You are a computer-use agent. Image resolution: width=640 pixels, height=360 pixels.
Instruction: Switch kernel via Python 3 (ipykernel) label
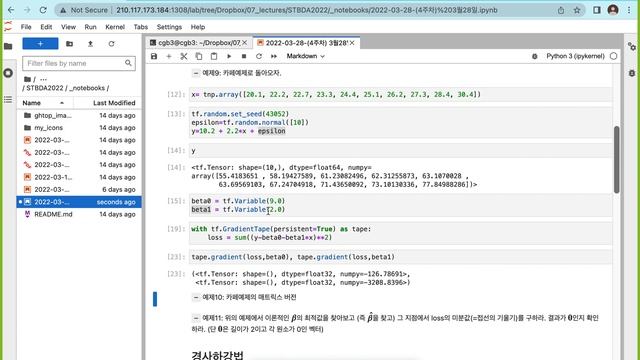[575, 56]
